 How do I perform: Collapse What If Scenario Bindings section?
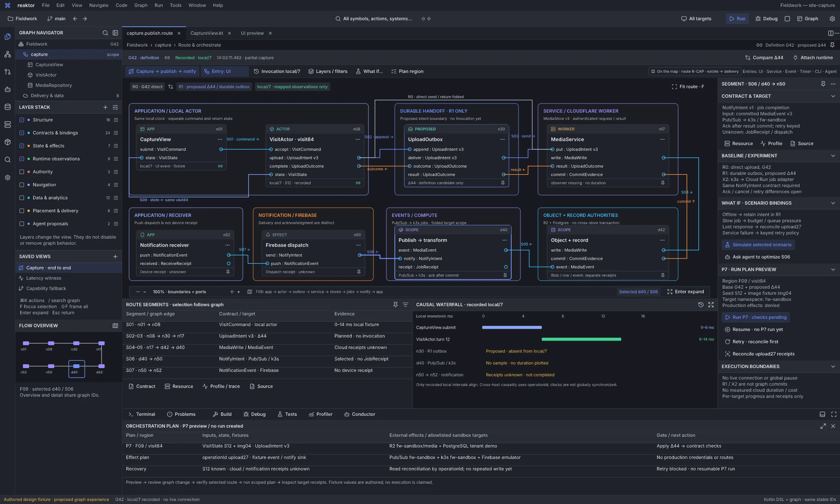click(x=833, y=203)
